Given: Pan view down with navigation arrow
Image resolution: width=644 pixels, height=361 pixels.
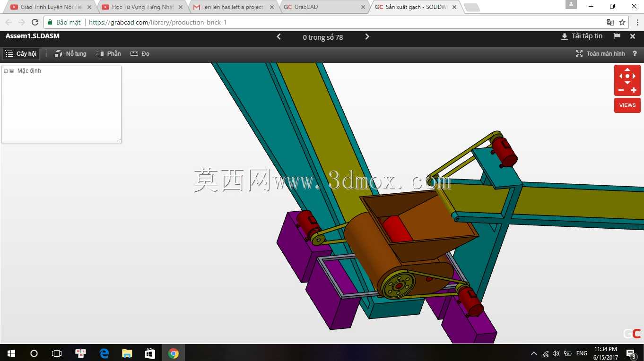Looking at the screenshot, I should [x=627, y=83].
